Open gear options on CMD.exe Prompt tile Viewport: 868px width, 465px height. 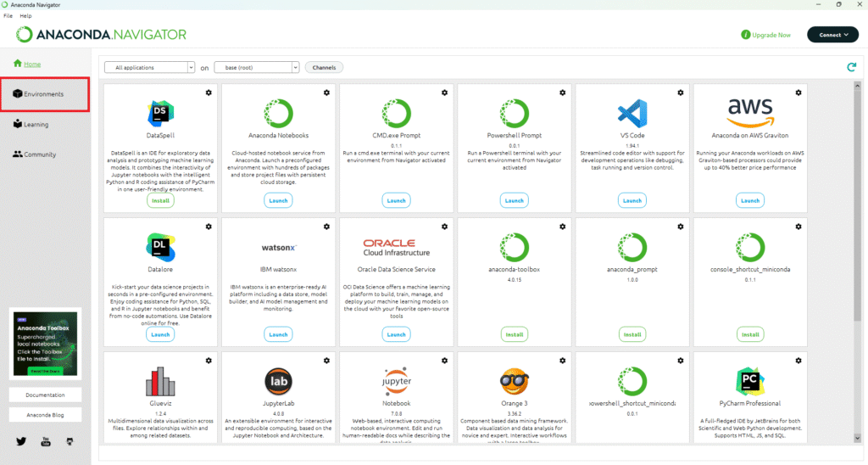pos(444,93)
